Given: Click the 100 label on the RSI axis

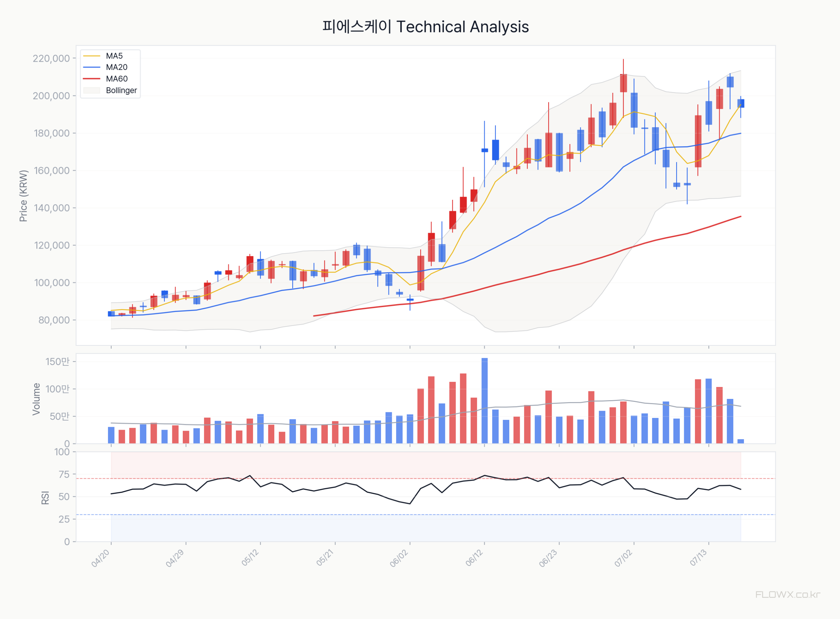Looking at the screenshot, I should coord(62,452).
